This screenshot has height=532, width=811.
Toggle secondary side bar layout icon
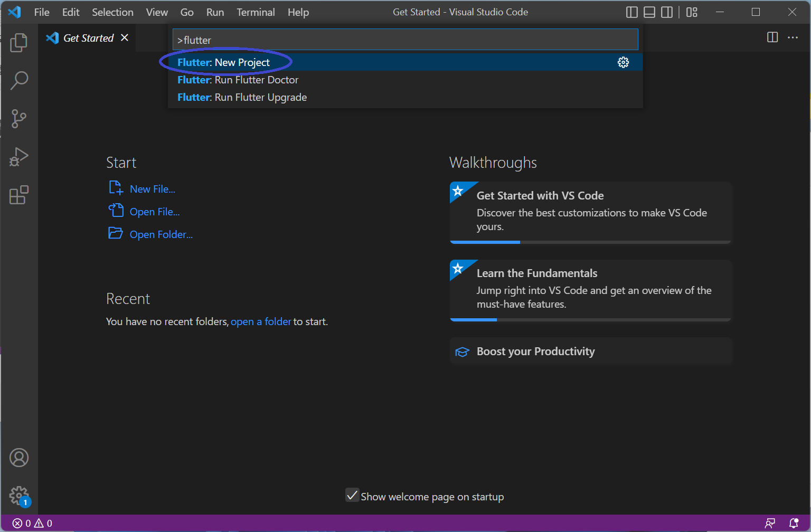coord(667,12)
